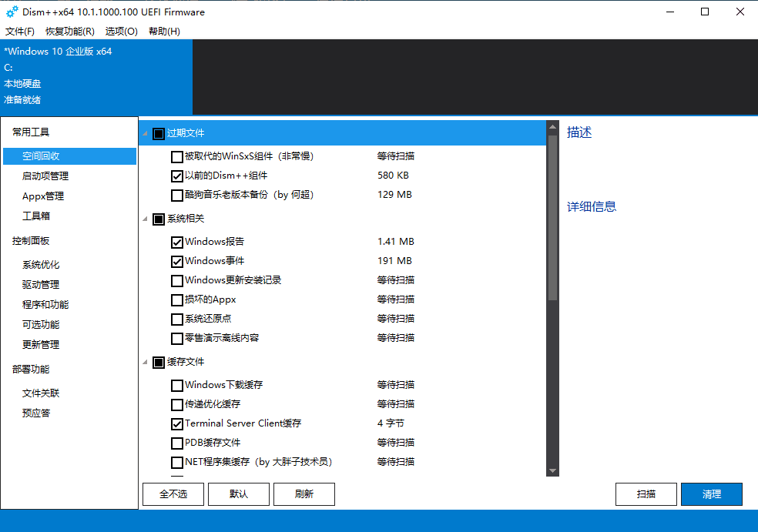758x532 pixels.
Task: Click the scrollbar up arrow icon
Action: [552, 126]
